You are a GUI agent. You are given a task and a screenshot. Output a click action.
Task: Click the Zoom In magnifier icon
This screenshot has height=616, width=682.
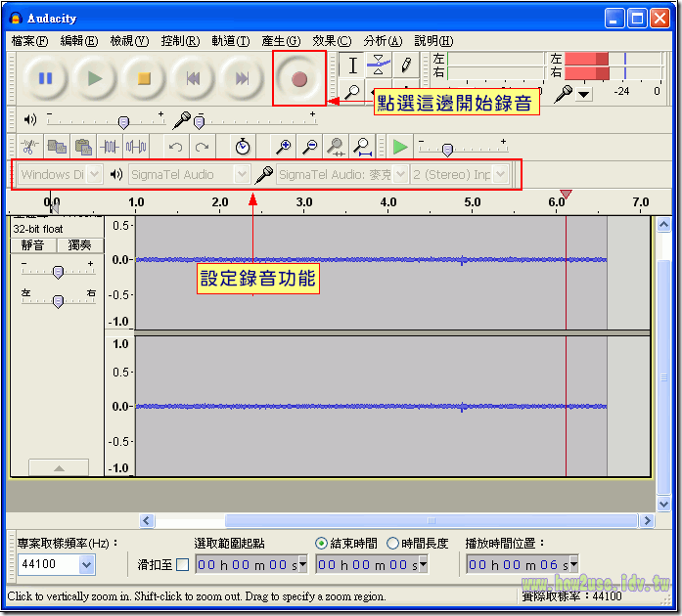(284, 147)
